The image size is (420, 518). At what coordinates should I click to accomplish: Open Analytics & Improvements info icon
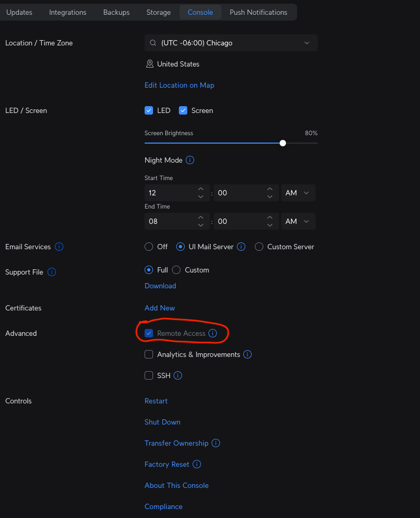click(247, 354)
